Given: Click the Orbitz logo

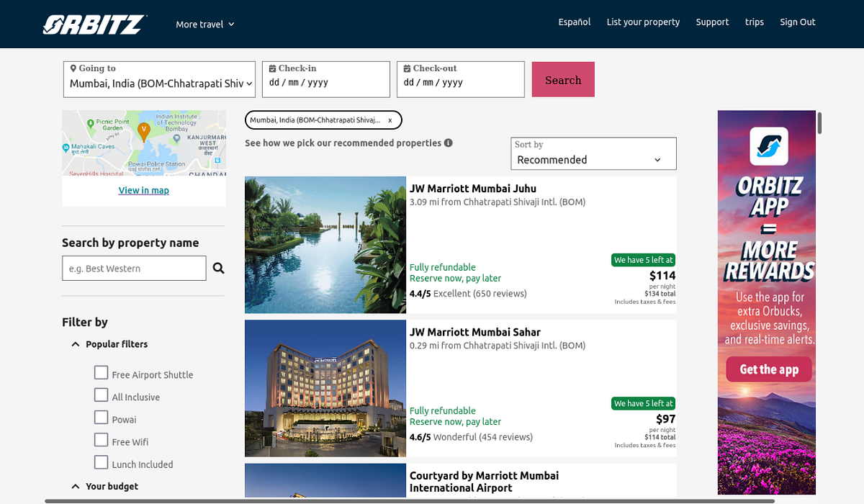Looking at the screenshot, I should pos(94,24).
